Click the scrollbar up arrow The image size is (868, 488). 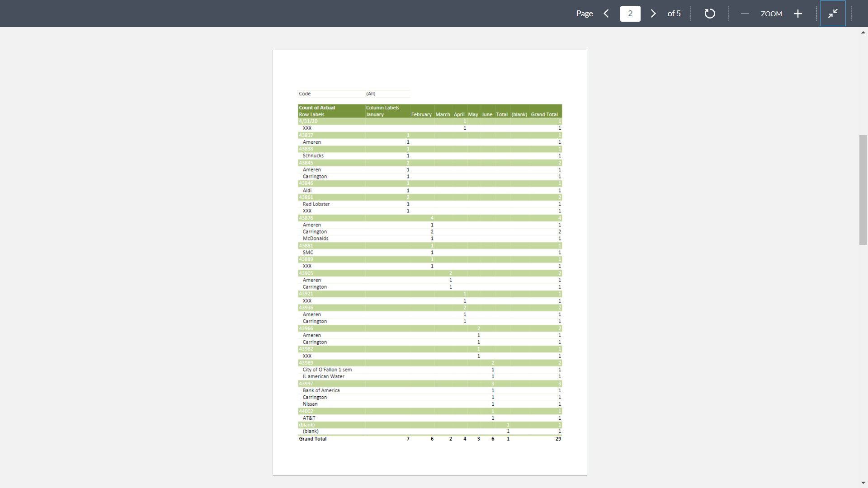(x=863, y=32)
